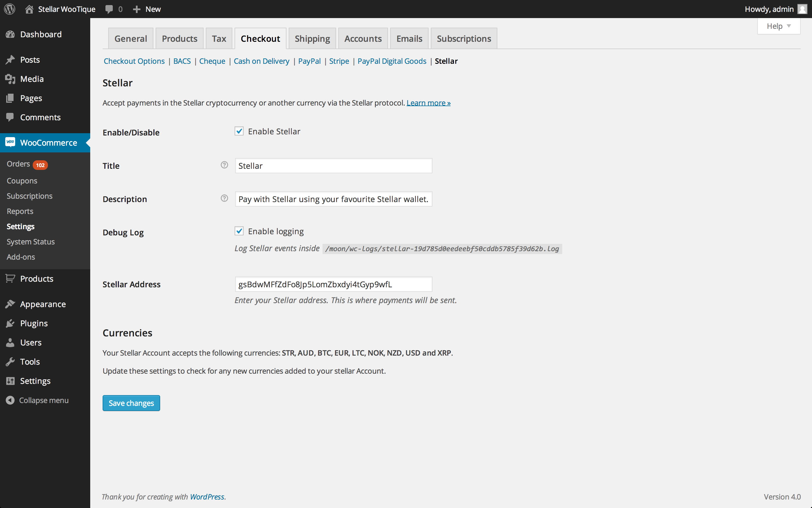This screenshot has width=812, height=508.
Task: Open Checkout Options link
Action: click(x=134, y=61)
